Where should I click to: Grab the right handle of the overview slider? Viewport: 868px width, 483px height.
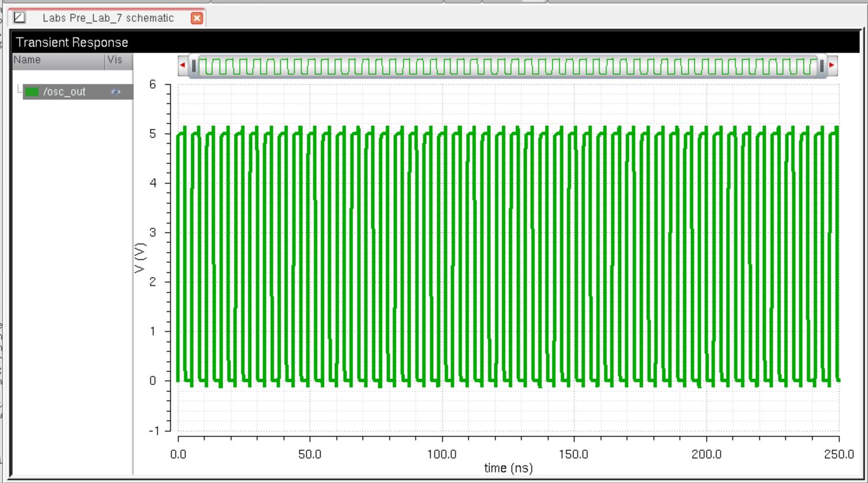point(822,66)
